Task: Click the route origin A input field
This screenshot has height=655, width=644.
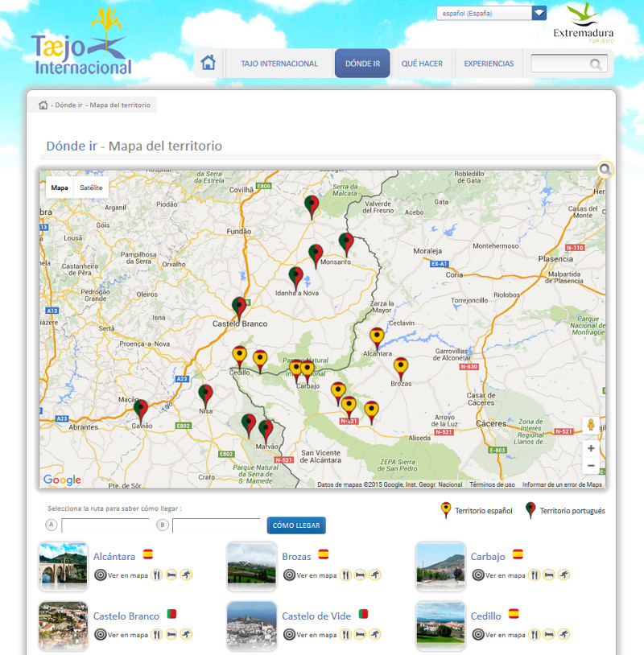Action: point(105,525)
